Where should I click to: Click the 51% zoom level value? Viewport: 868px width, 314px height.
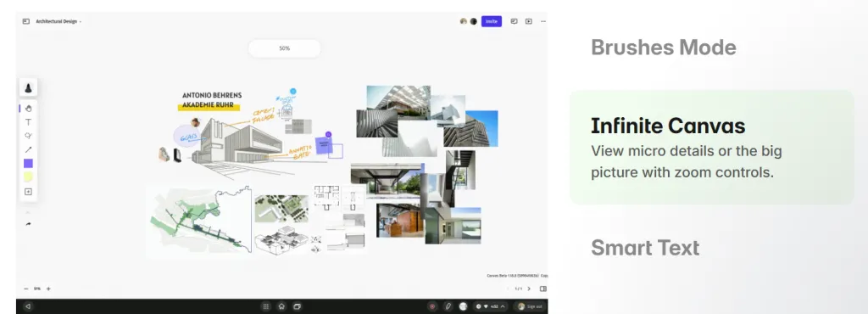(37, 289)
